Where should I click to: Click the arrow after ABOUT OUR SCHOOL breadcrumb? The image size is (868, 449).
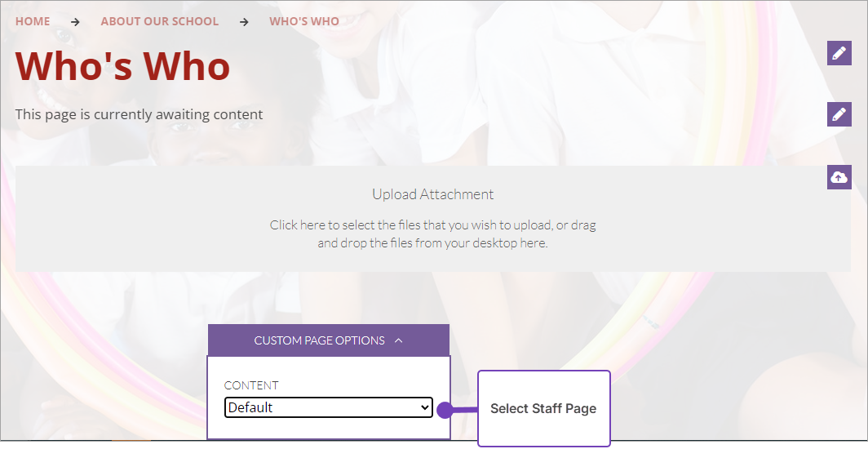244,22
